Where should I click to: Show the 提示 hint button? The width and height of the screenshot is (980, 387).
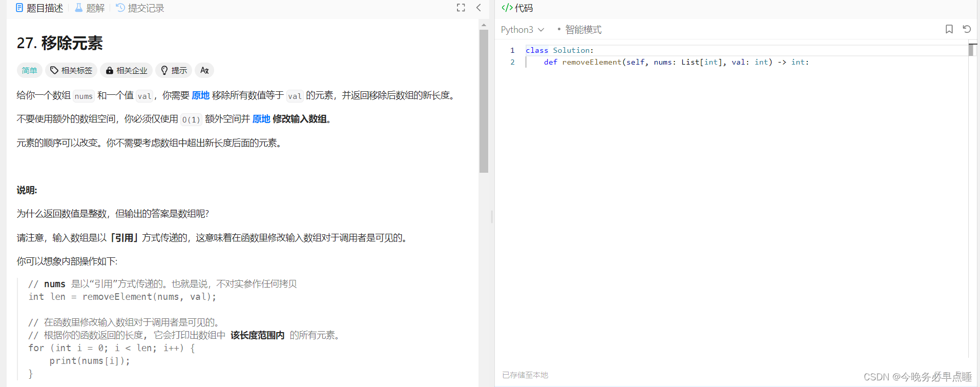point(174,70)
